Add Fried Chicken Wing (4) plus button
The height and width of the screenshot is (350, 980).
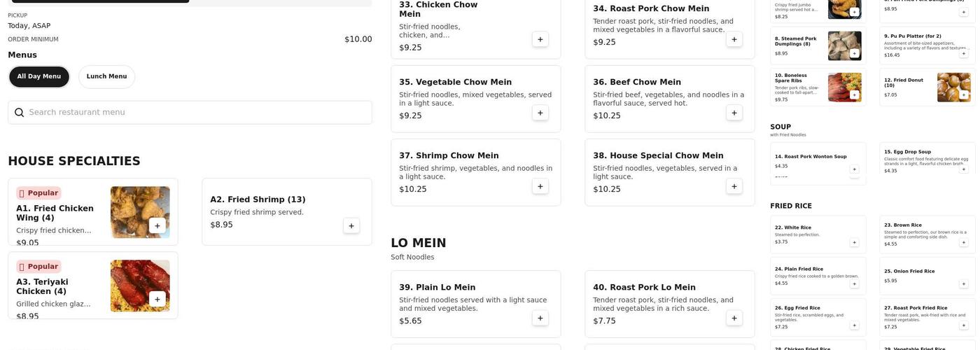157,225
